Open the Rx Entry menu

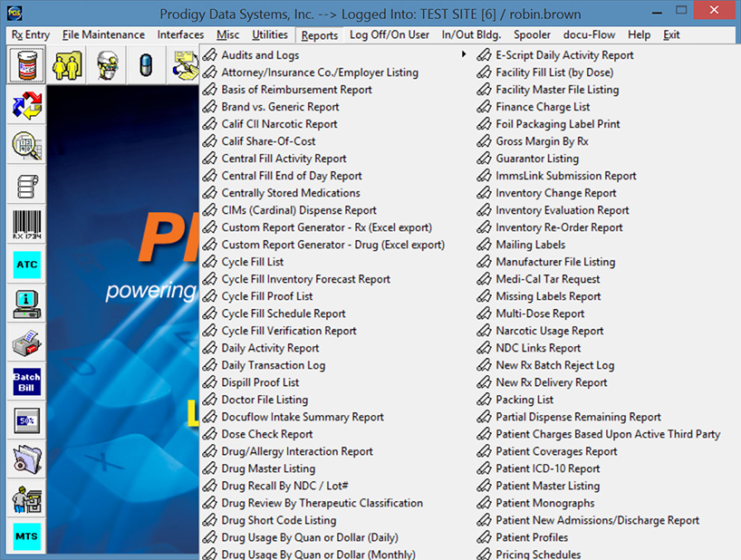31,35
